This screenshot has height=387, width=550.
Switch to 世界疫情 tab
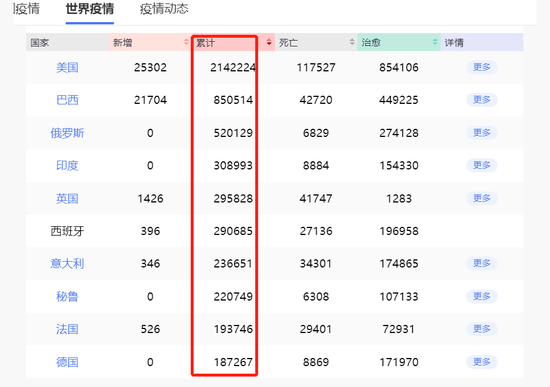pyautogui.click(x=90, y=9)
